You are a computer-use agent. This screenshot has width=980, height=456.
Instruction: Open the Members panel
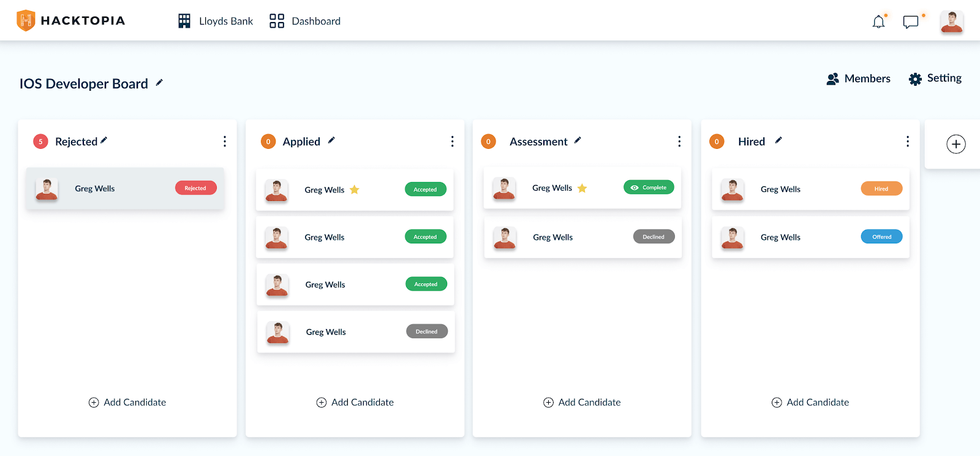click(858, 79)
